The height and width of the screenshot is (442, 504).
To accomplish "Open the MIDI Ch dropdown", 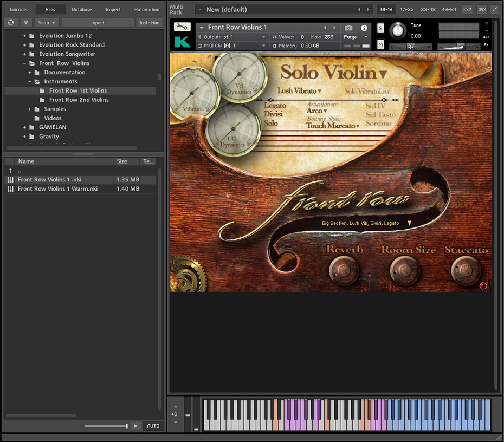I will pos(232,45).
